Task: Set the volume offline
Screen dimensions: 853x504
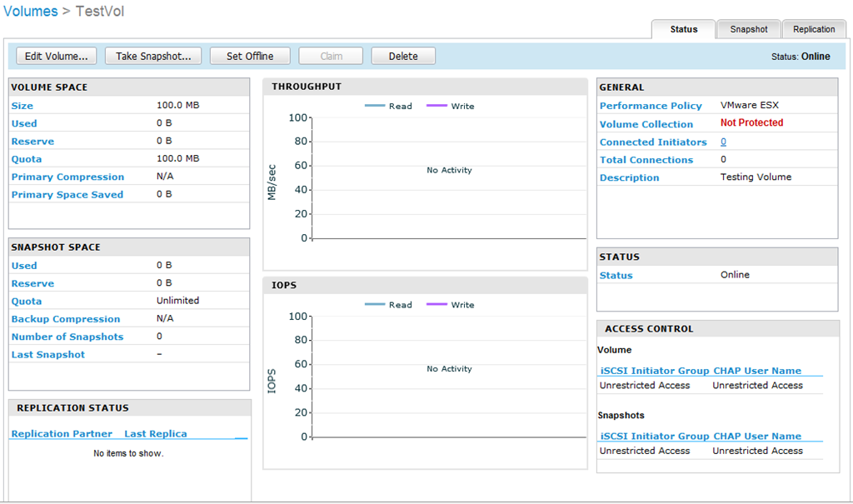Action: click(250, 57)
